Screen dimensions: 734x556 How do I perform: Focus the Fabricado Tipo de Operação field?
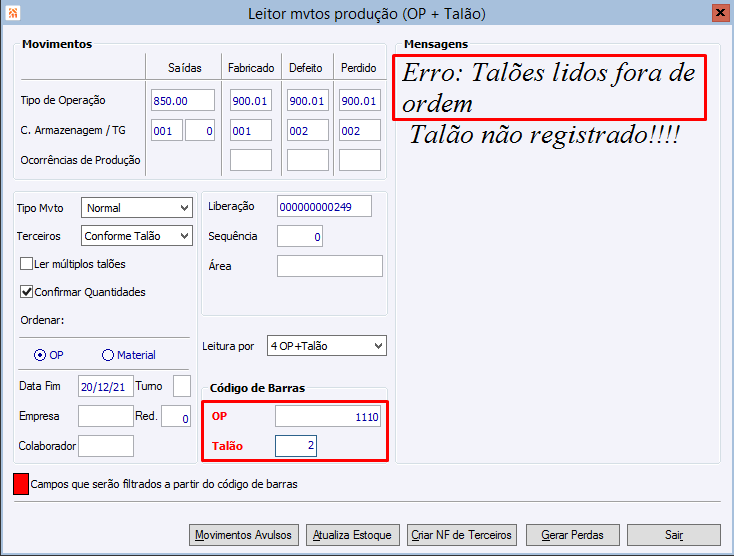(x=250, y=100)
